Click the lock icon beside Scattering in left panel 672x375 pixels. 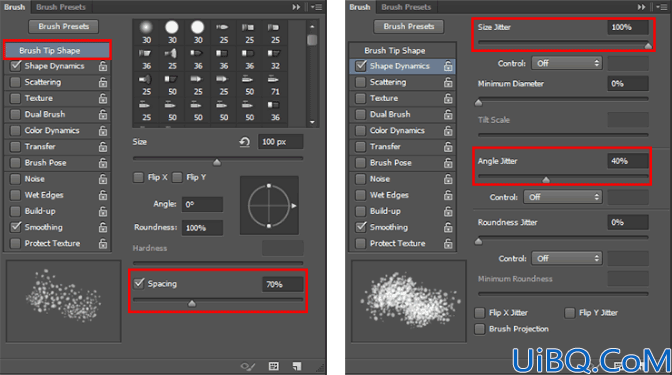[103, 82]
